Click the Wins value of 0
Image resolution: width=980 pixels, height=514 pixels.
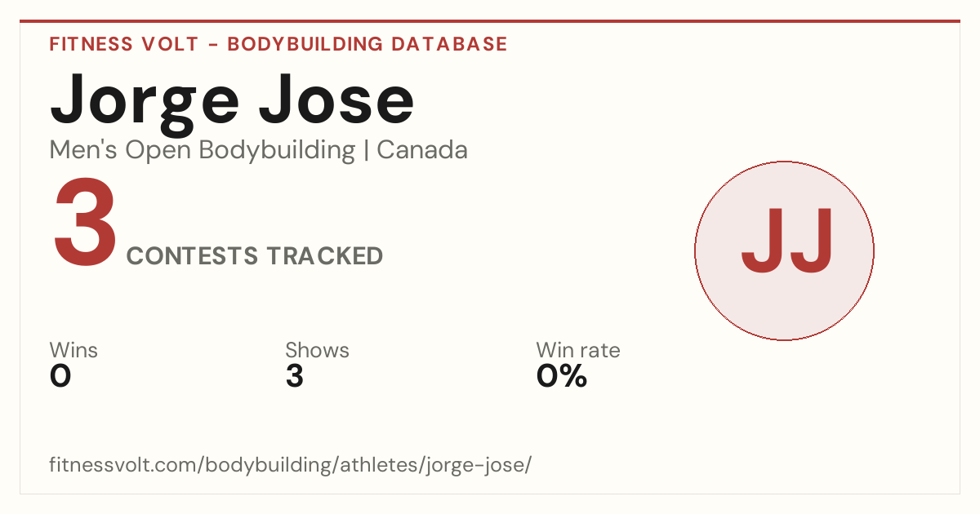pos(60,376)
